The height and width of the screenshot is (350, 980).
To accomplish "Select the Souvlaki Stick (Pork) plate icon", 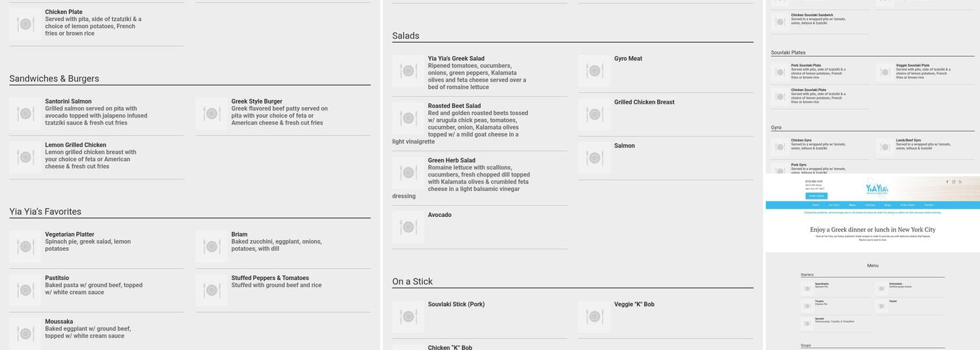I will click(x=408, y=316).
